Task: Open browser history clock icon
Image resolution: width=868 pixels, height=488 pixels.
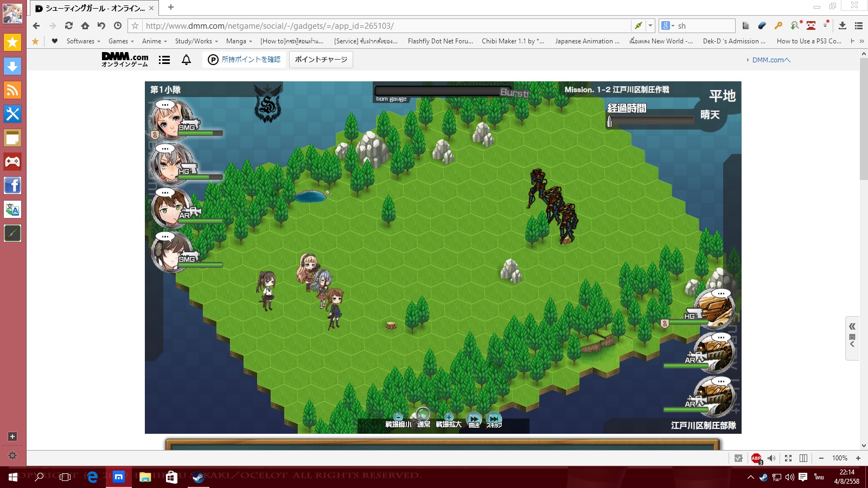Action: click(x=118, y=25)
